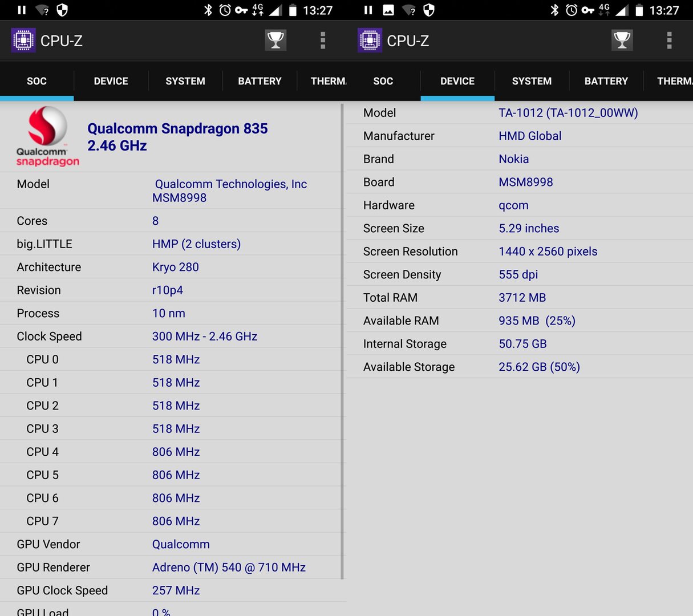Select DEVICE tab in right screenshot
Screen dimensions: 693x616
(x=457, y=81)
